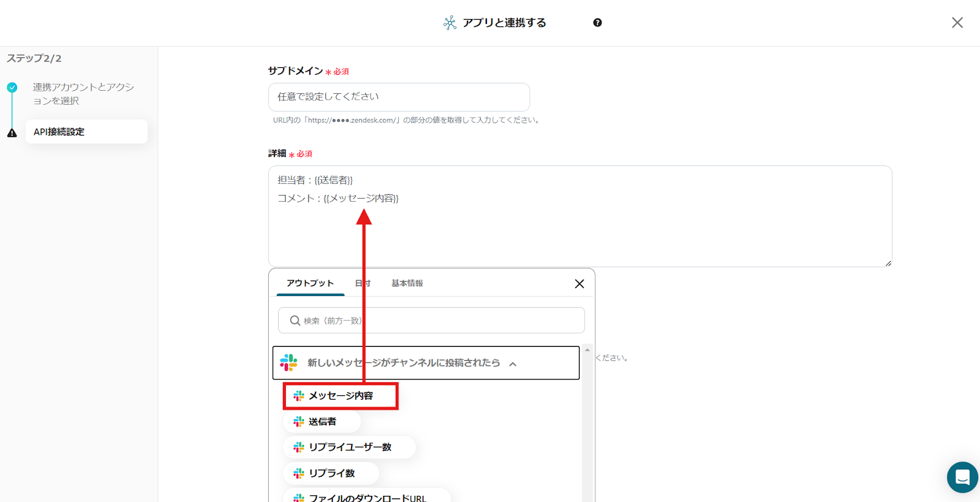Focus the output search box
Viewport: 980px width, 502px height.
pos(431,321)
